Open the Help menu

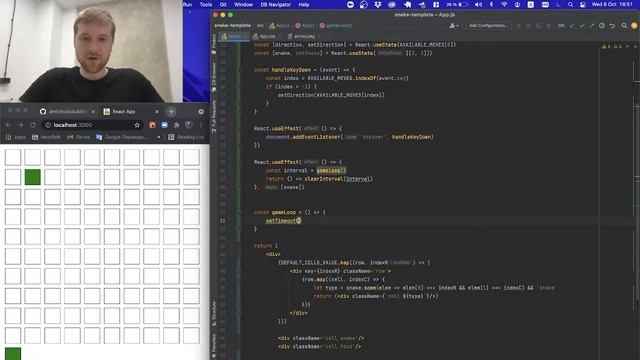click(304, 4)
